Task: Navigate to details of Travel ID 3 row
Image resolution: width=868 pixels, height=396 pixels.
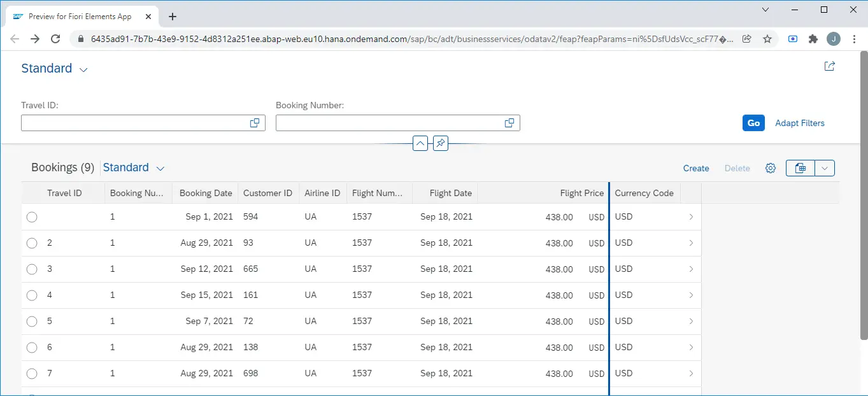Action: pos(691,269)
